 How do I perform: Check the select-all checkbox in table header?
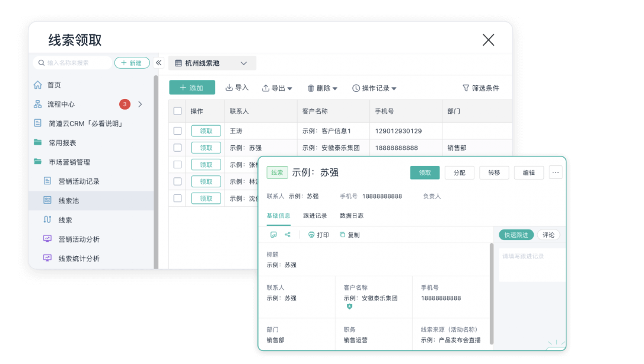tap(177, 111)
